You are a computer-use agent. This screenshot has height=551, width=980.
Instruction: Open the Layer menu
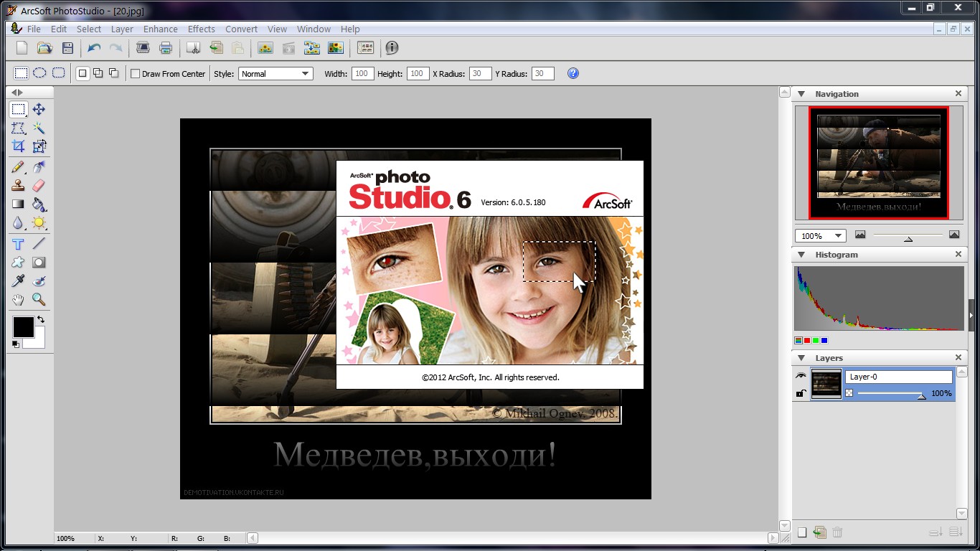(122, 29)
